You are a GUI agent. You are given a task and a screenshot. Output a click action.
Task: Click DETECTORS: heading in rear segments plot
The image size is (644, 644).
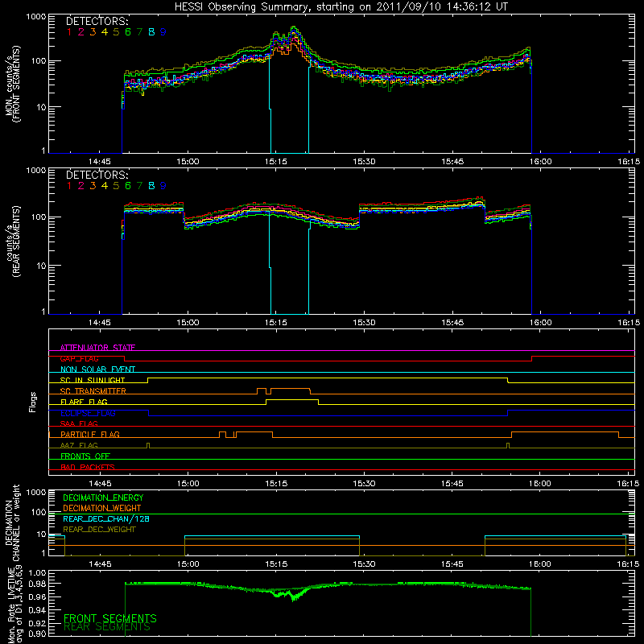97,175
